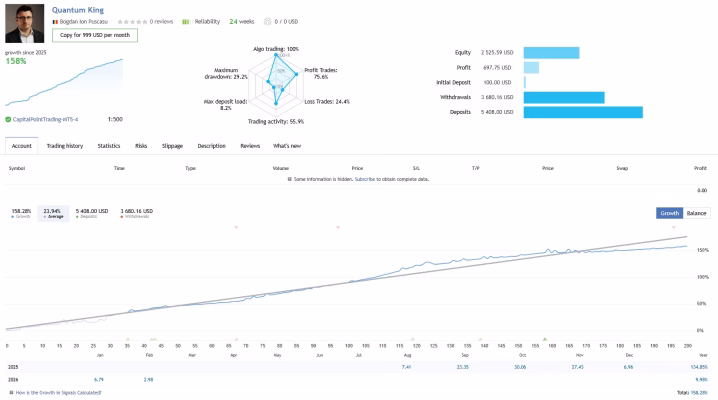Click the green verified shield icon
Screen dimensions: 718x400
(7, 119)
